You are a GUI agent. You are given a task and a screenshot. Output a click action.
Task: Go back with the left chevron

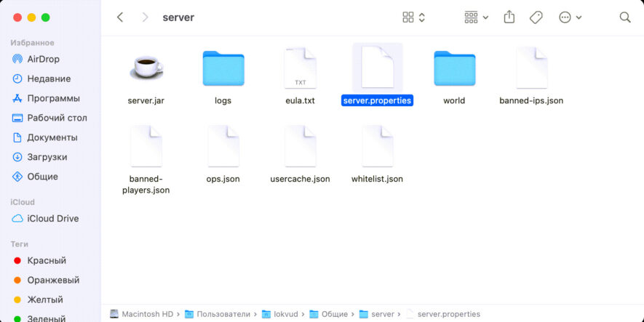(x=120, y=17)
